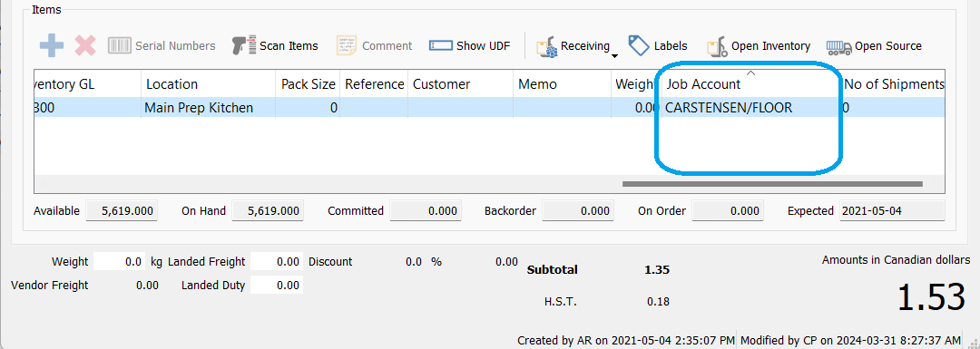
Task: Click the On Order quantity field
Action: pos(728,211)
